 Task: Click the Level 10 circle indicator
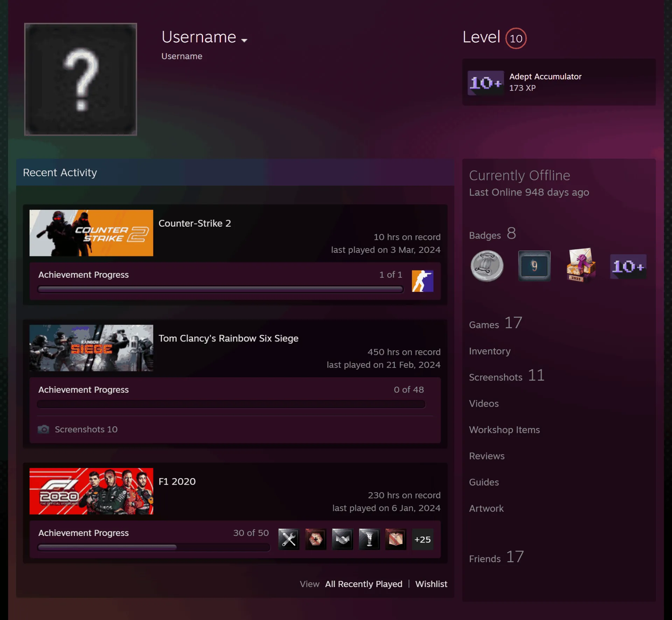[516, 38]
